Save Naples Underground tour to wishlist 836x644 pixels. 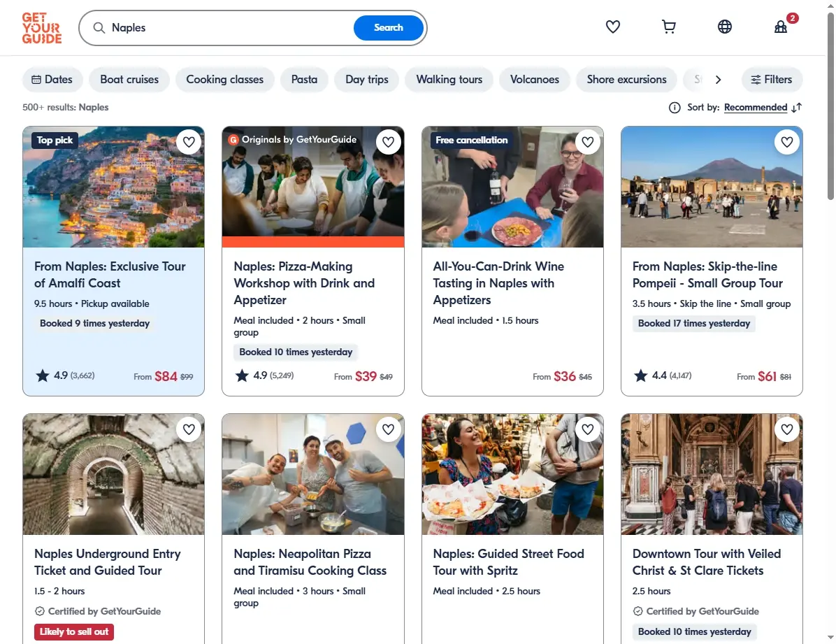pyautogui.click(x=189, y=429)
